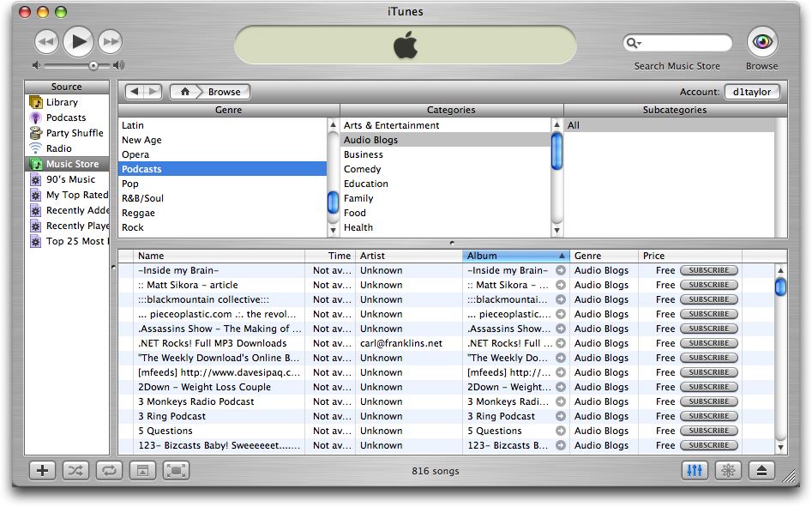Open the equalizer window
Image resolution: width=812 pixels, height=507 pixels.
pyautogui.click(x=695, y=470)
